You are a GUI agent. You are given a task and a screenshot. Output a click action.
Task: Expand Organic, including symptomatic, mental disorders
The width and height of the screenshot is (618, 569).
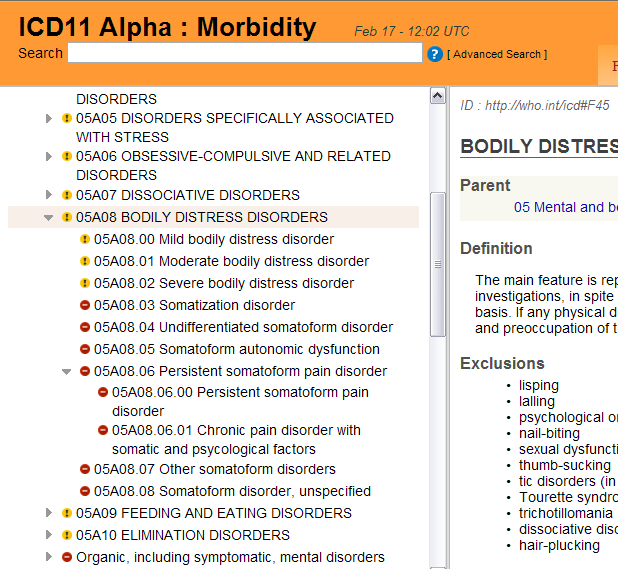click(48, 557)
